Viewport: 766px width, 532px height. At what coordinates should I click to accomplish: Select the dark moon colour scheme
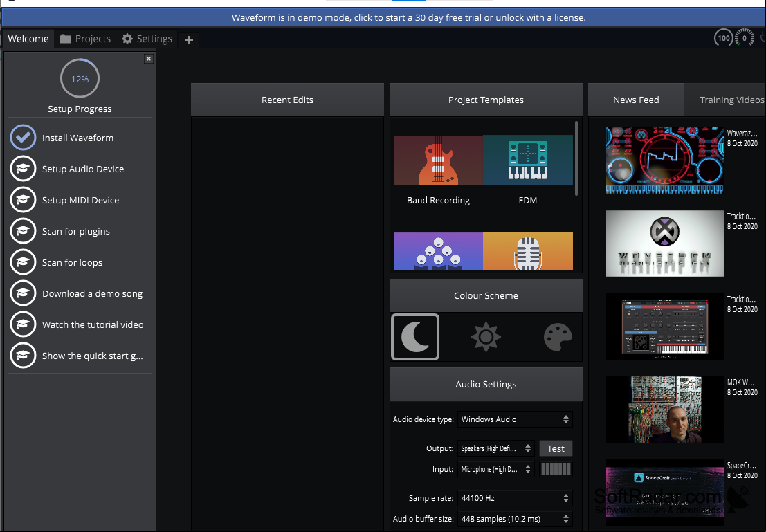(x=415, y=337)
